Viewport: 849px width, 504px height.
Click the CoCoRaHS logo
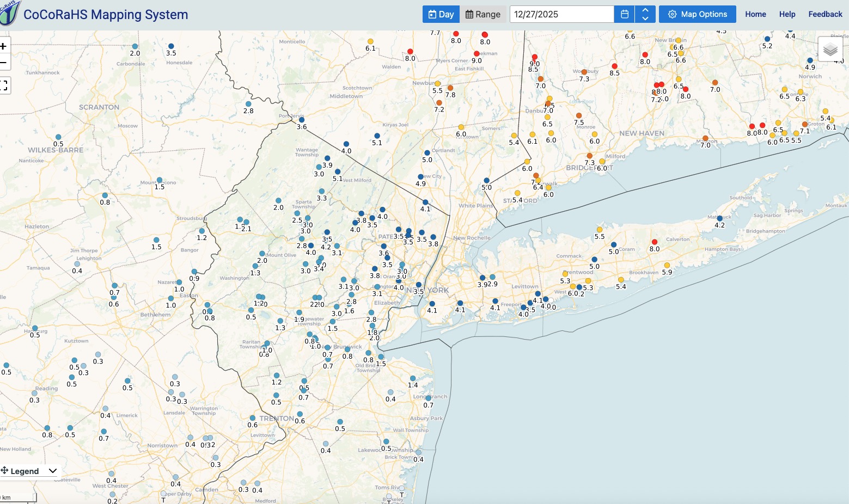[9, 13]
